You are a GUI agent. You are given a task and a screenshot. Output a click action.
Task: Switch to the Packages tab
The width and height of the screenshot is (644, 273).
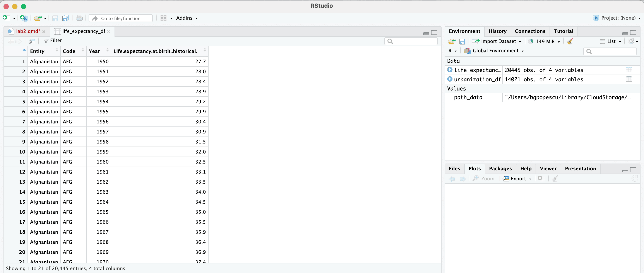coord(500,169)
